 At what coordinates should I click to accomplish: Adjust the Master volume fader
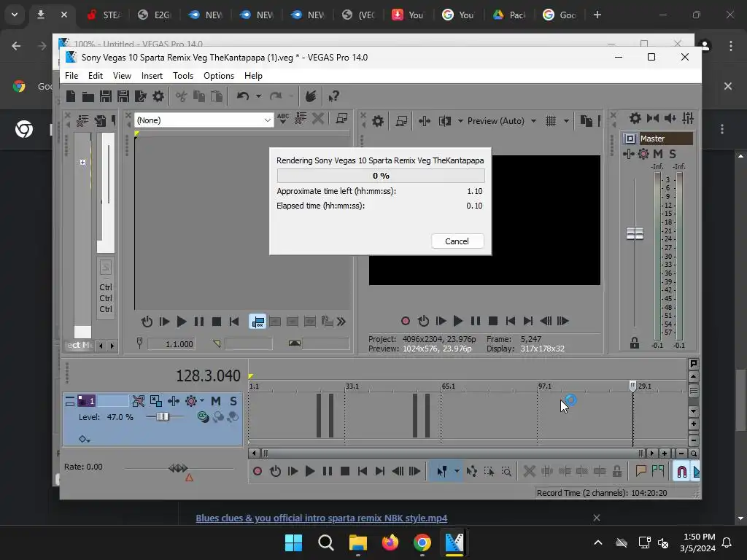(x=635, y=234)
